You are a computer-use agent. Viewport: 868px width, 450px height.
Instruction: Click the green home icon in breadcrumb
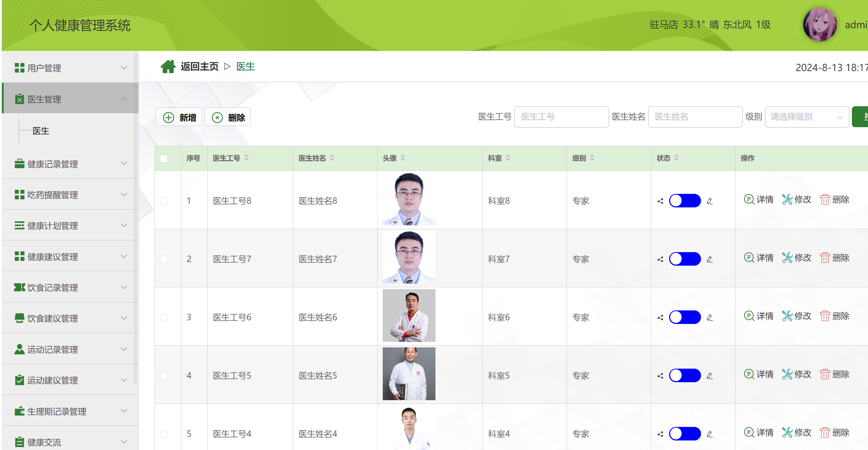(x=168, y=67)
